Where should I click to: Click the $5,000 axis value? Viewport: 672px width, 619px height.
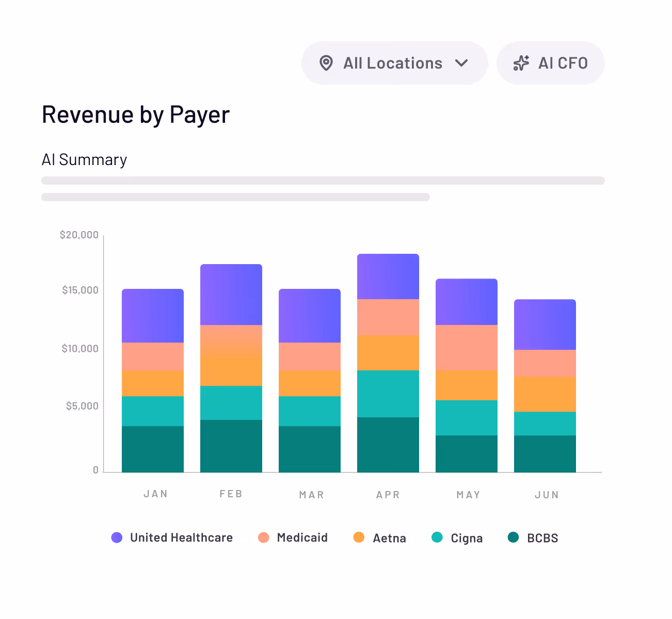click(82, 406)
